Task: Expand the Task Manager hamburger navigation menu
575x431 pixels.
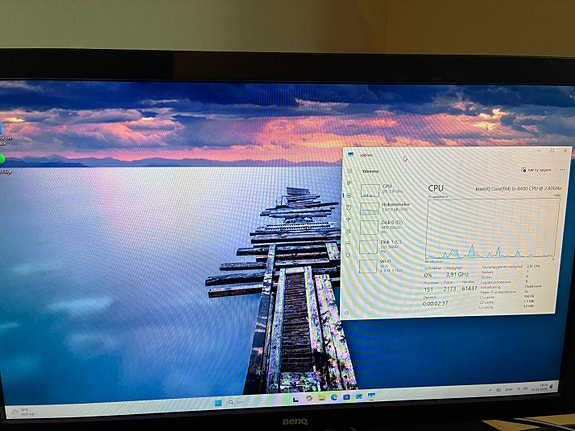Action: click(x=349, y=171)
